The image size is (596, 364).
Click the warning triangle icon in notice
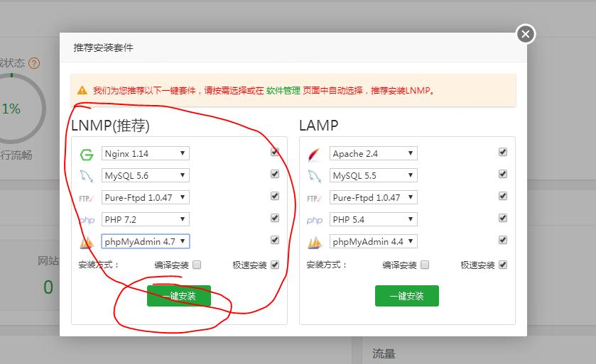click(x=82, y=90)
